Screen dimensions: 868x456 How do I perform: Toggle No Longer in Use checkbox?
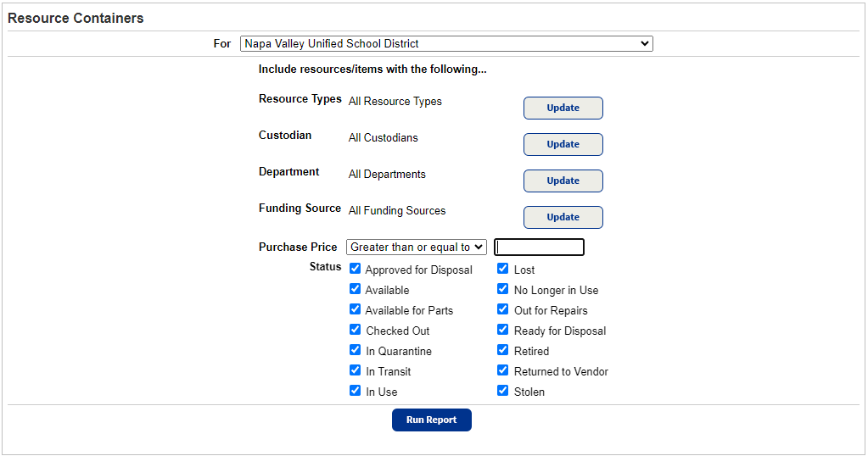(503, 289)
